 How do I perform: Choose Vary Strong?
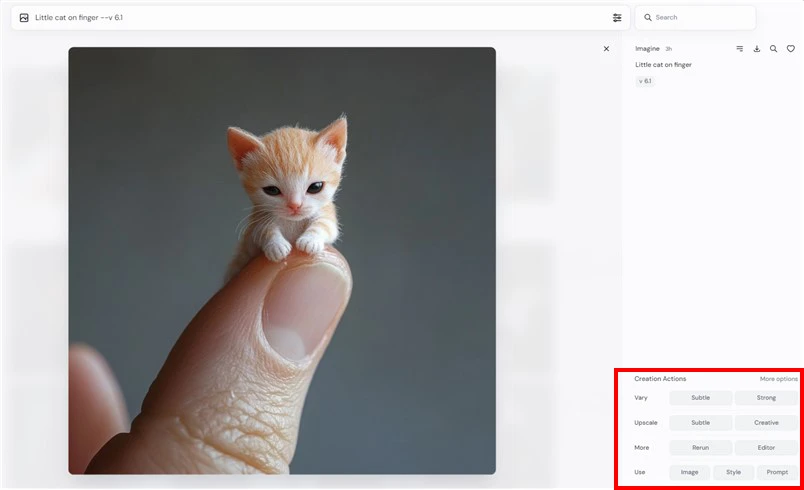coord(766,398)
